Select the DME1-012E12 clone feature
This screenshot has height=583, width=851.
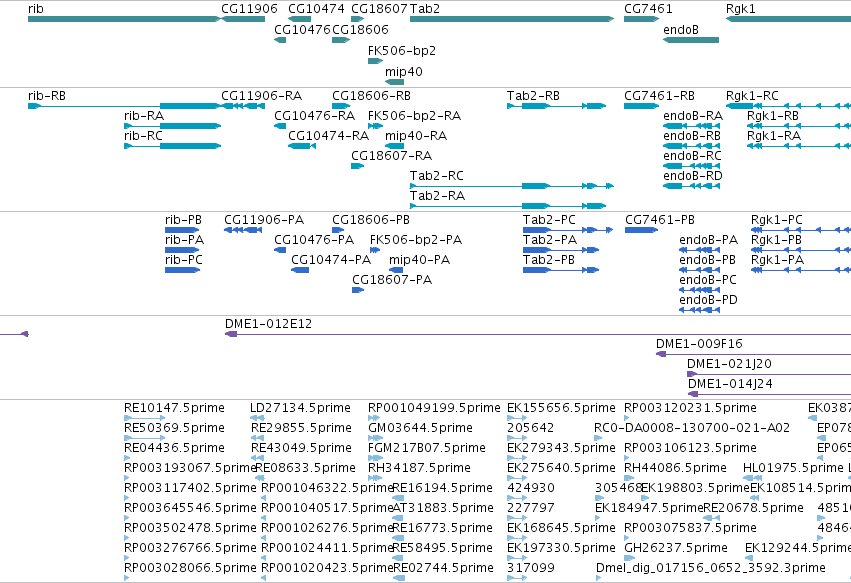click(x=538, y=334)
